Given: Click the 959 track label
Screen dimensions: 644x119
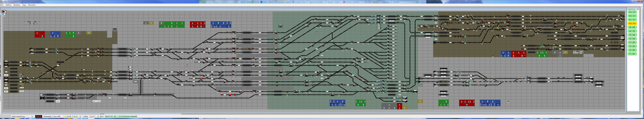Looking at the screenshot, I should pos(6,92).
